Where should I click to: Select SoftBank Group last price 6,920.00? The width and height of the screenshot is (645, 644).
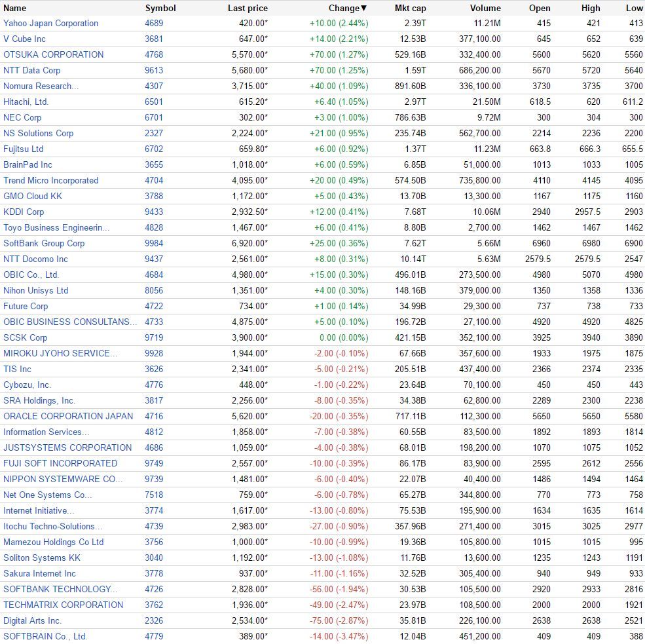(x=249, y=244)
